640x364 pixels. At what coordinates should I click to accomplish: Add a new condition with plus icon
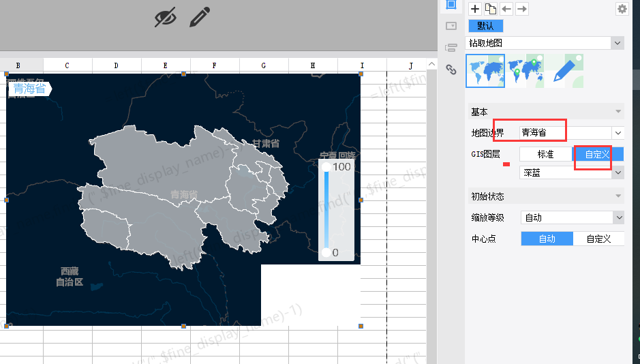pyautogui.click(x=474, y=9)
